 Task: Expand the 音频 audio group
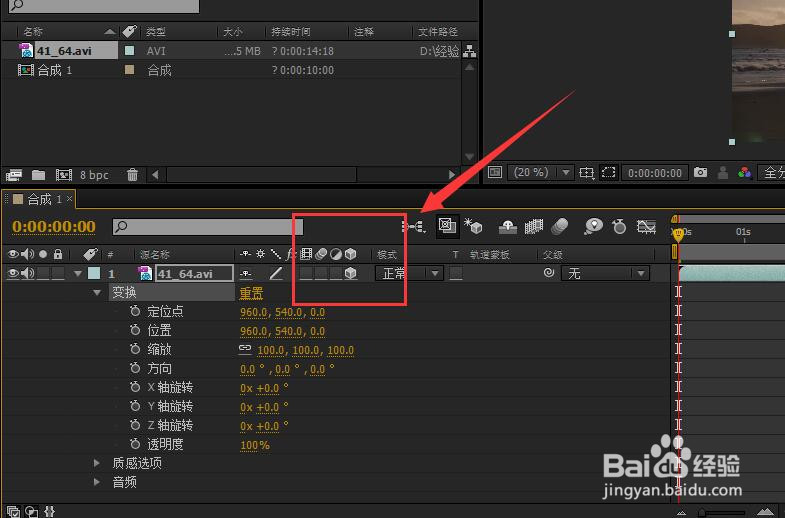[x=97, y=482]
